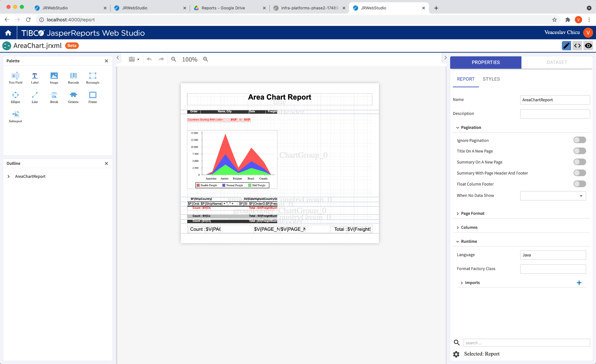The height and width of the screenshot is (364, 596).
Task: Click the properties search box
Action: (527, 343)
